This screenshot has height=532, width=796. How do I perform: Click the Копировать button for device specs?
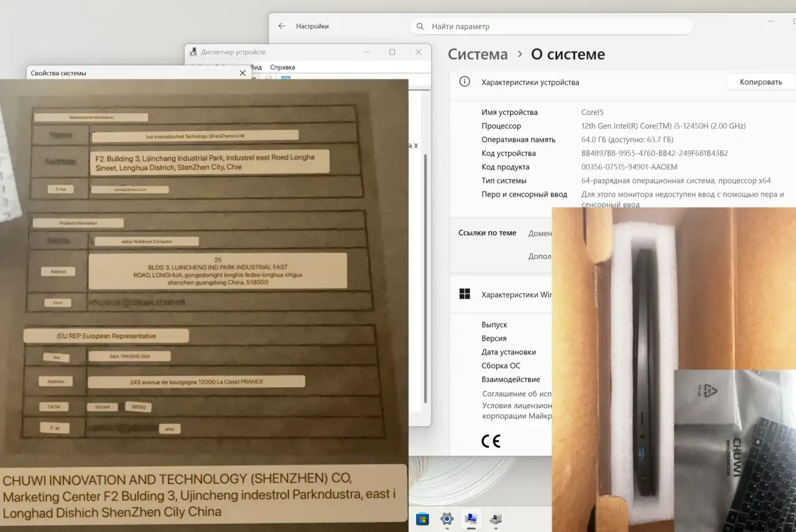tap(761, 82)
